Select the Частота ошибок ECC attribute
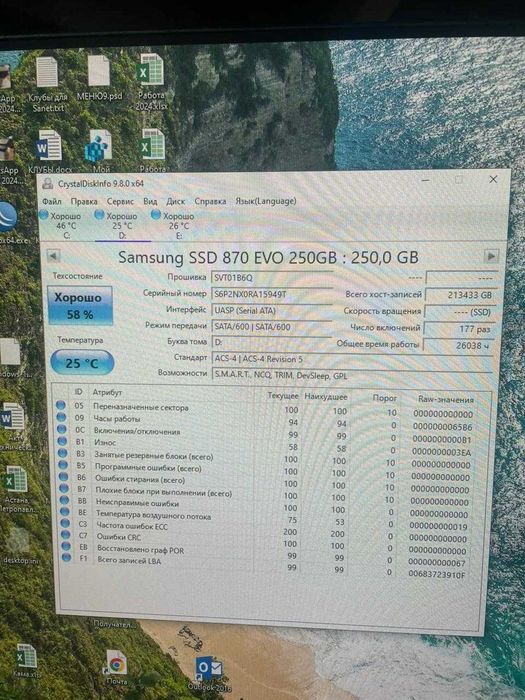Screen dimensions: 525x700 [132, 526]
